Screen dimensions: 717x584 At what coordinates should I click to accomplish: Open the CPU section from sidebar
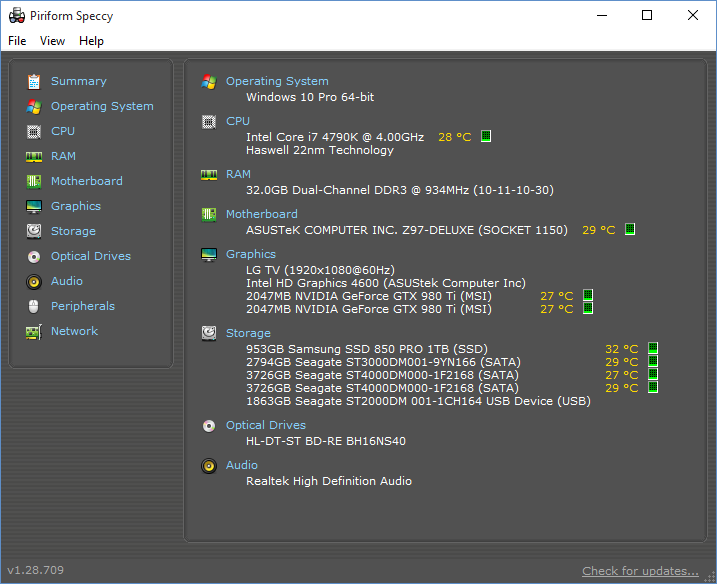tap(63, 131)
